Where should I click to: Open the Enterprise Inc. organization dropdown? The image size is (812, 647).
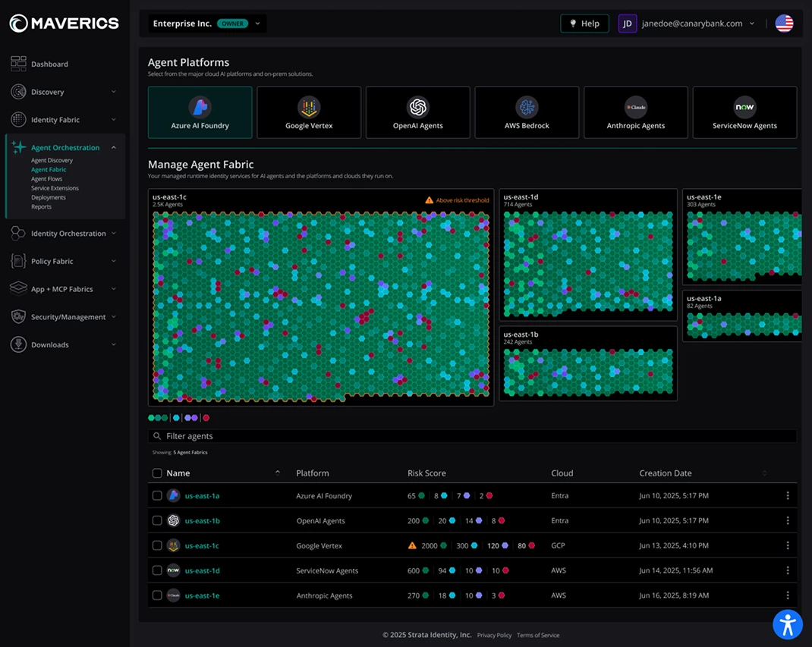pyautogui.click(x=208, y=24)
